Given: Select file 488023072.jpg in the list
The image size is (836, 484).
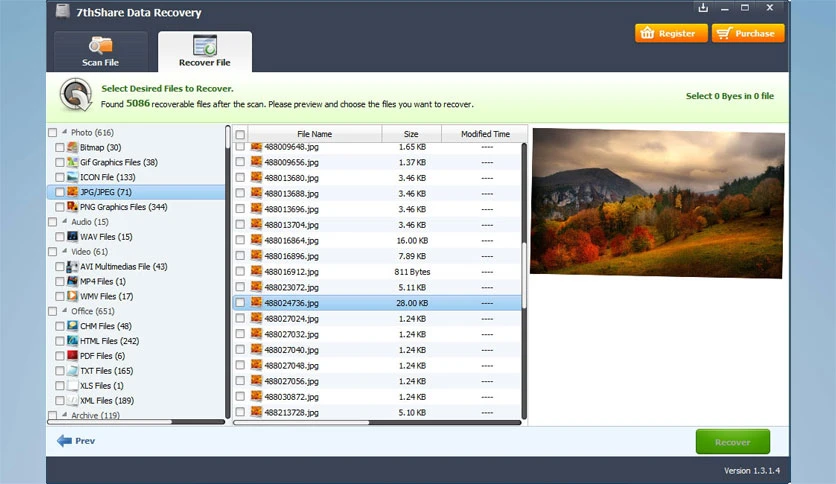Looking at the screenshot, I should pos(377,287).
